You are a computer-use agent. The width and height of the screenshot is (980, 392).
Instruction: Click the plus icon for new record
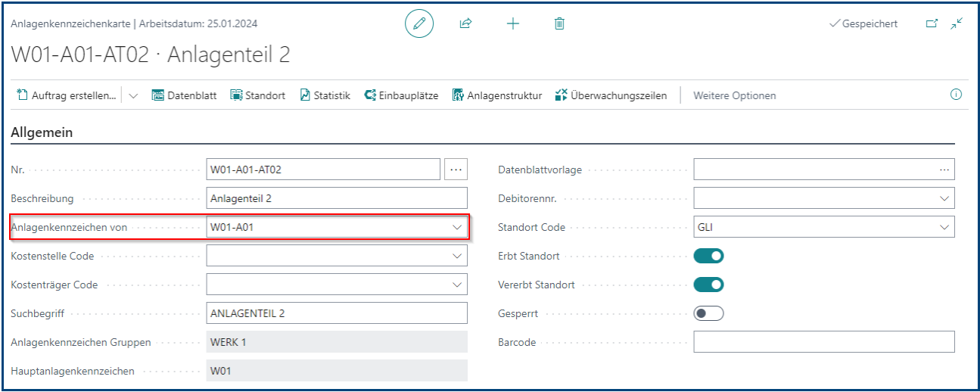tap(512, 23)
